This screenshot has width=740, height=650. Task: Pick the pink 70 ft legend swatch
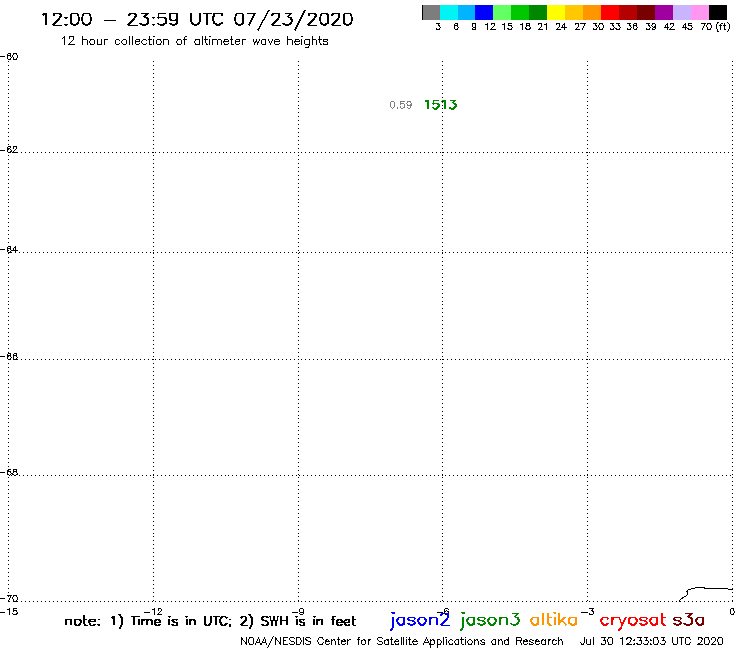[700, 12]
